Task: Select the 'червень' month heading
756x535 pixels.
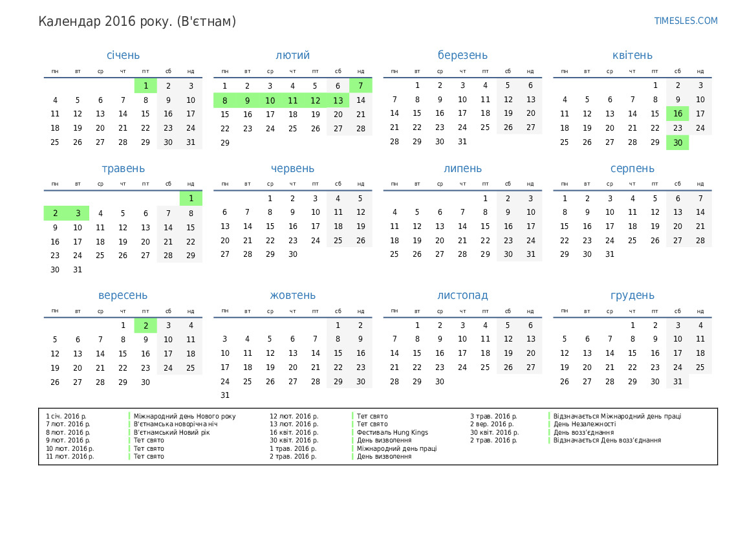Action: 293,169
